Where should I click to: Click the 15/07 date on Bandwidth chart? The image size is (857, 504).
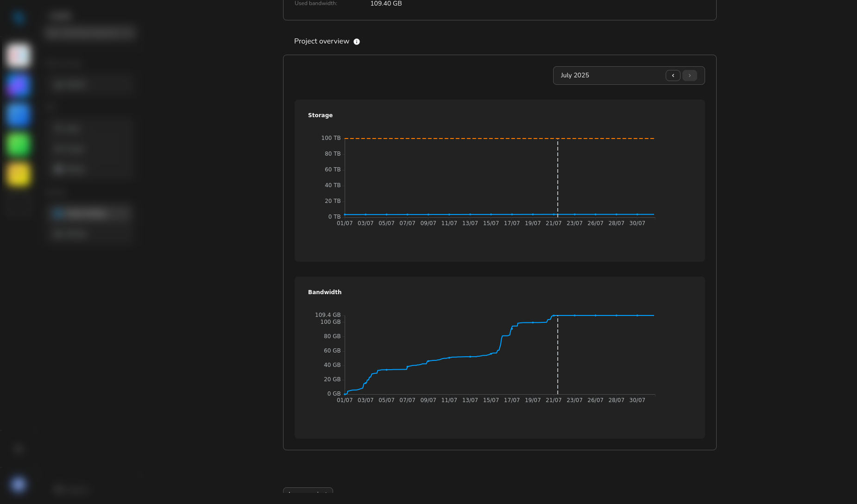(491, 400)
